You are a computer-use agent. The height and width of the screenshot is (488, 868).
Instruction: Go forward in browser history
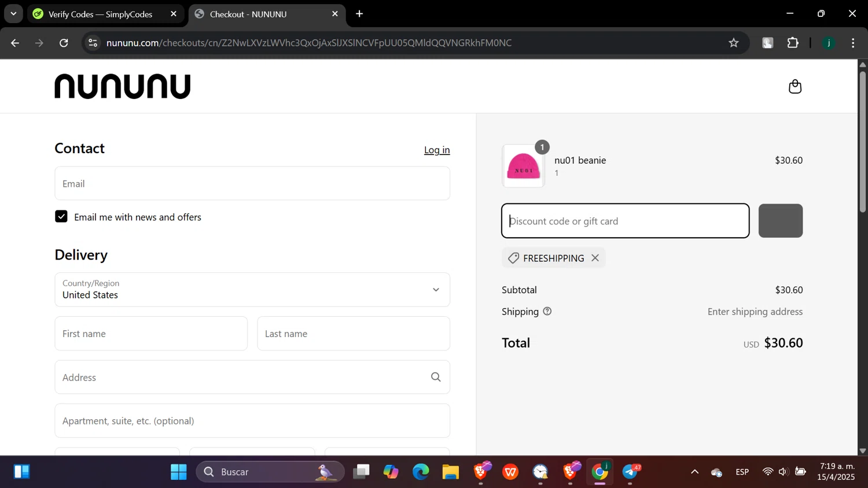click(39, 43)
